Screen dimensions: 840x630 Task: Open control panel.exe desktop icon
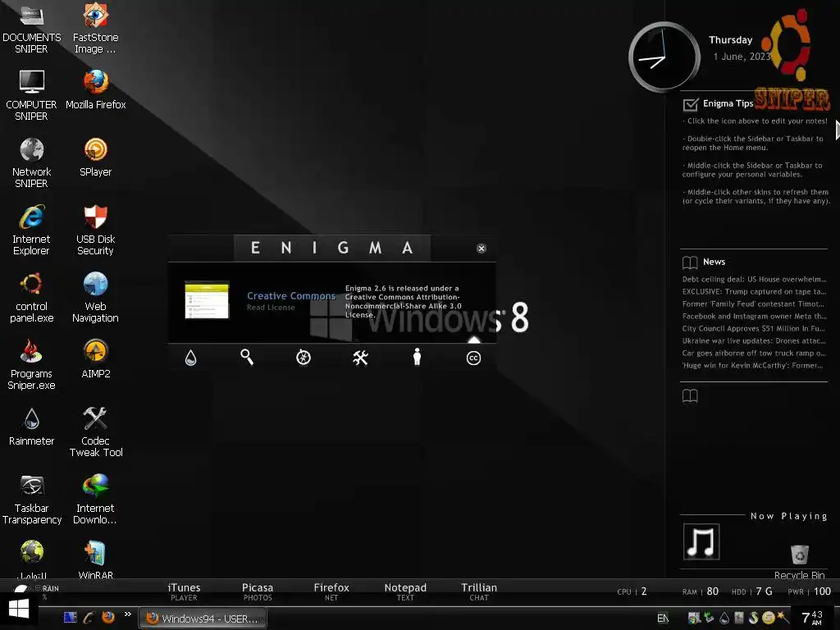pyautogui.click(x=32, y=297)
